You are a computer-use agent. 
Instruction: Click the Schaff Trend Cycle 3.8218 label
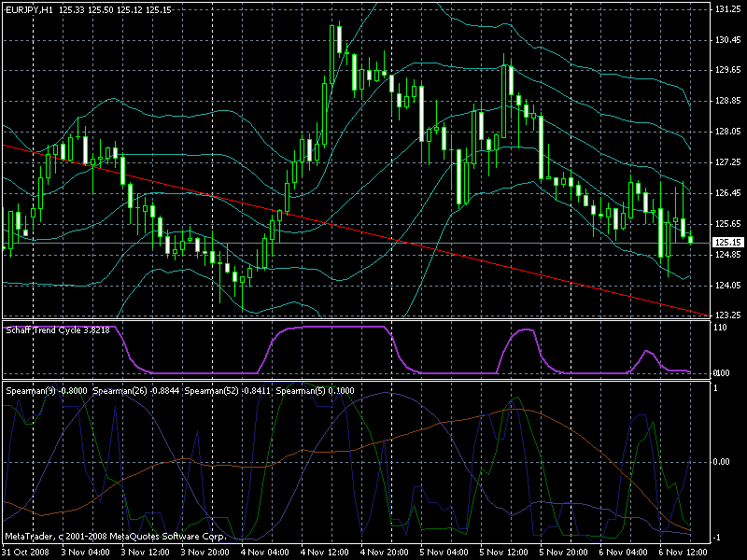point(58,330)
